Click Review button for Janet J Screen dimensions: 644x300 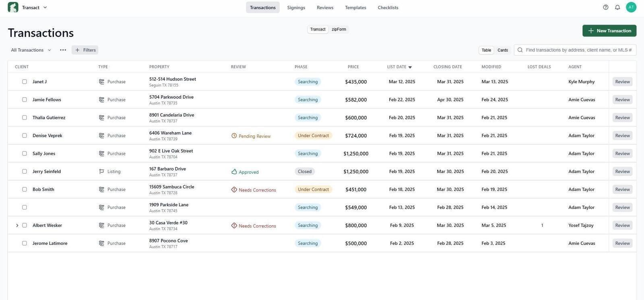coord(623,82)
